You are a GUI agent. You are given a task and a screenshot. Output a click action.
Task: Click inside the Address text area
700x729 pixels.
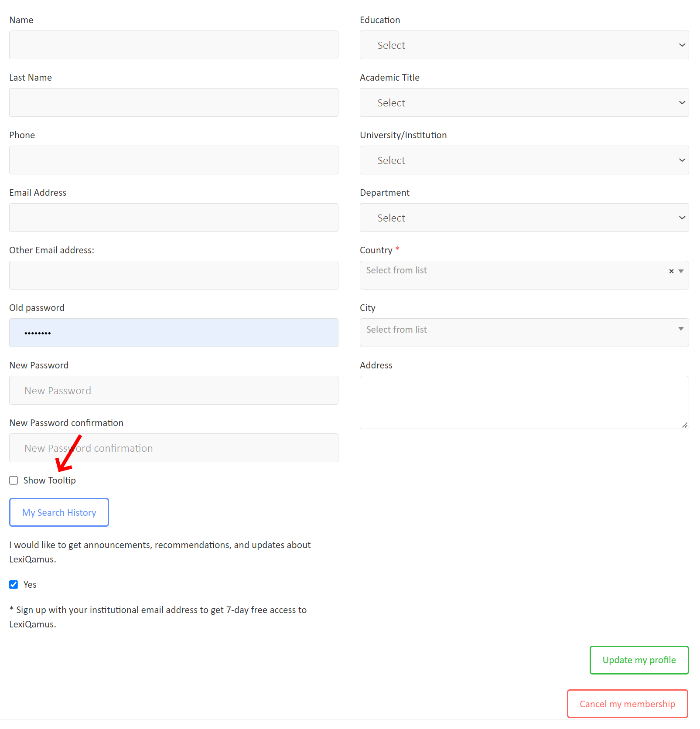click(524, 402)
